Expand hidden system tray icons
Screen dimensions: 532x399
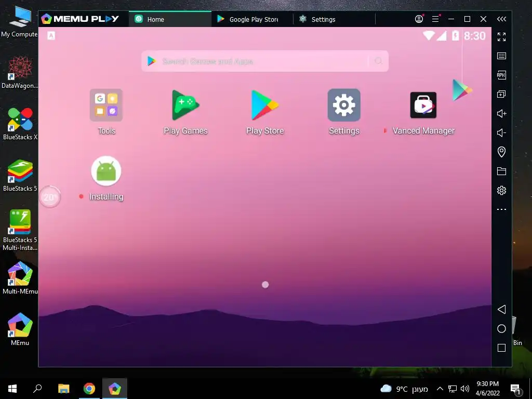[x=440, y=389]
